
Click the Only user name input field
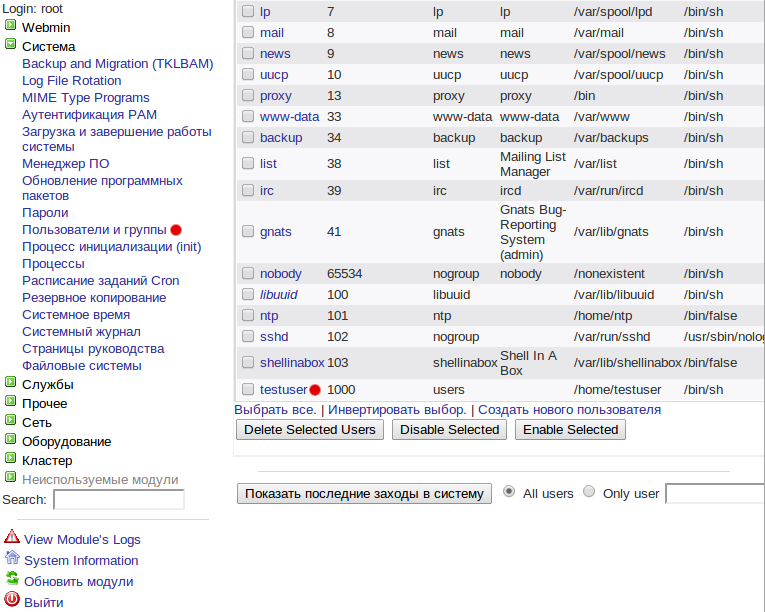715,493
